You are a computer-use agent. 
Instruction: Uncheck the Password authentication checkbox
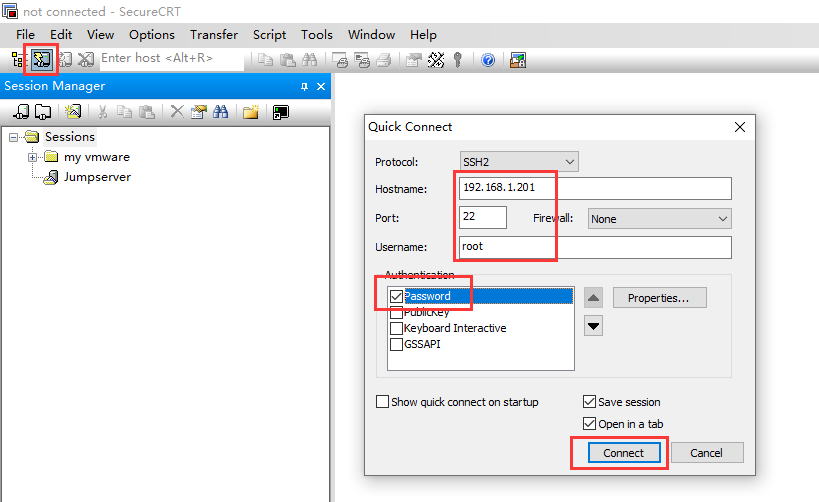pyautogui.click(x=396, y=297)
